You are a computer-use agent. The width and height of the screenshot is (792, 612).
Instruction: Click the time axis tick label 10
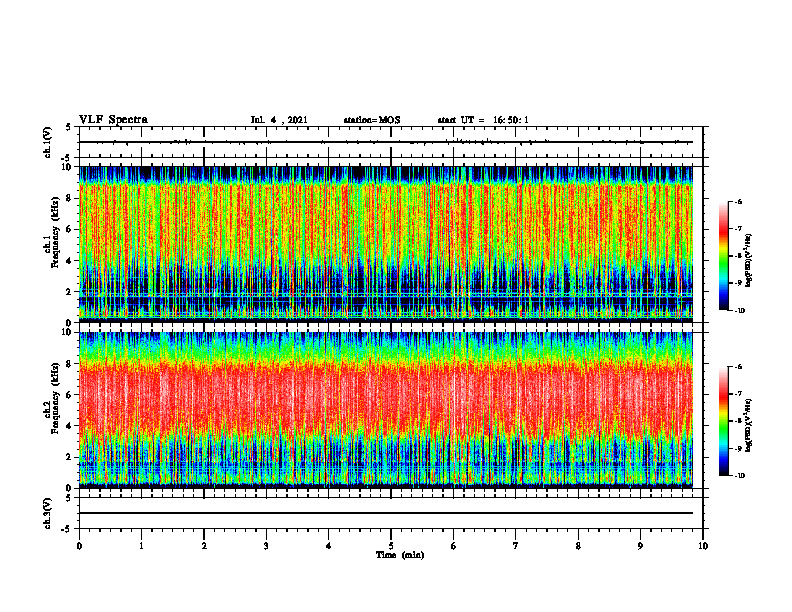coord(703,546)
